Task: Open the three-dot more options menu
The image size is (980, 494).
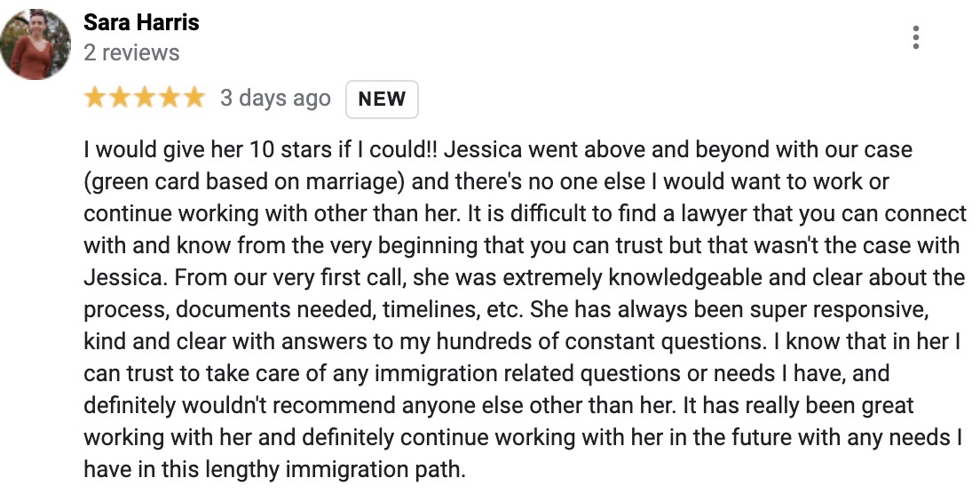Action: click(915, 37)
